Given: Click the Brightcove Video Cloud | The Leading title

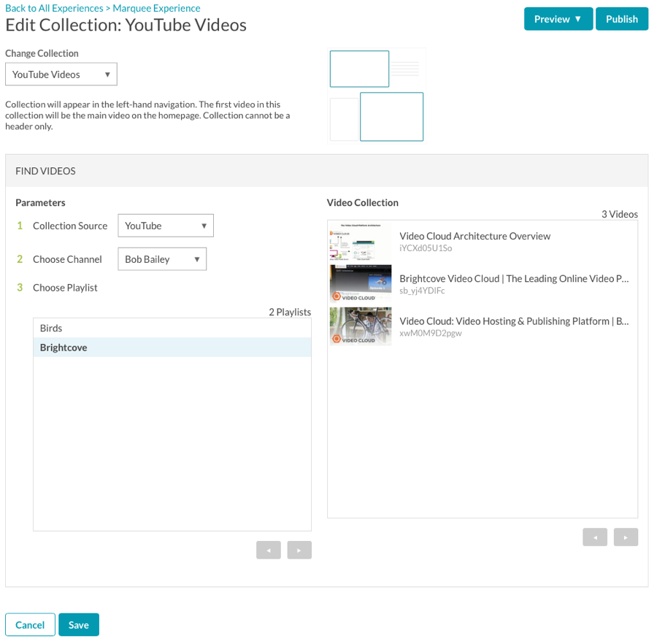Looking at the screenshot, I should click(514, 279).
